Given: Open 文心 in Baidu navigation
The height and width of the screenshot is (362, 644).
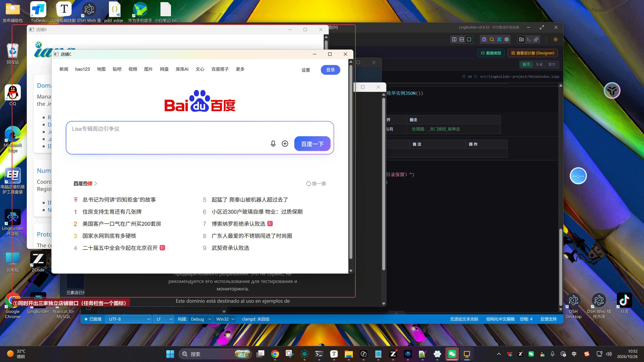Looking at the screenshot, I should pos(200,69).
